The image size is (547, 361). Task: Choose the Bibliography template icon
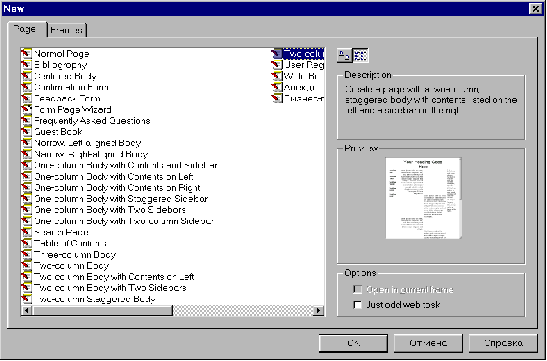(27, 65)
